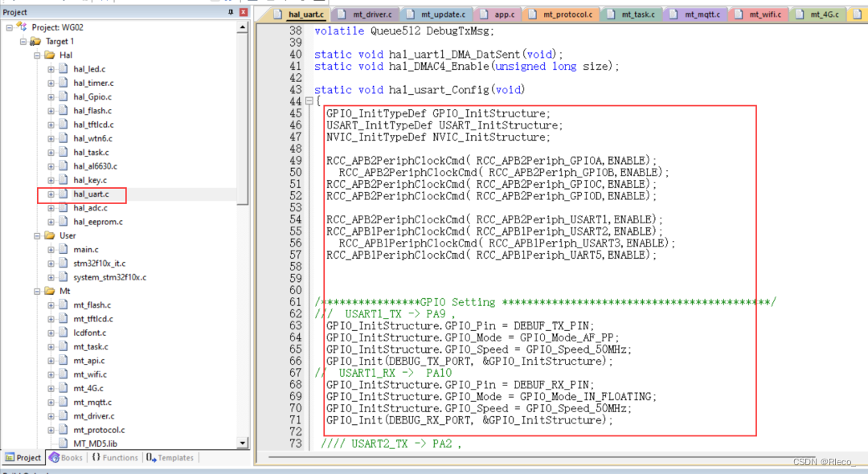Open hal_Gpio.c file
This screenshot has height=474, width=868.
pyautogui.click(x=92, y=96)
